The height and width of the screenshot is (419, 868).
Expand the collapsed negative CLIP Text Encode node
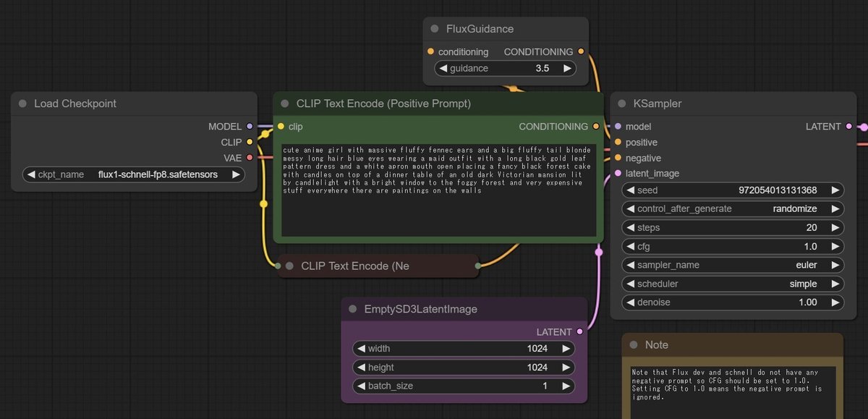click(x=289, y=266)
